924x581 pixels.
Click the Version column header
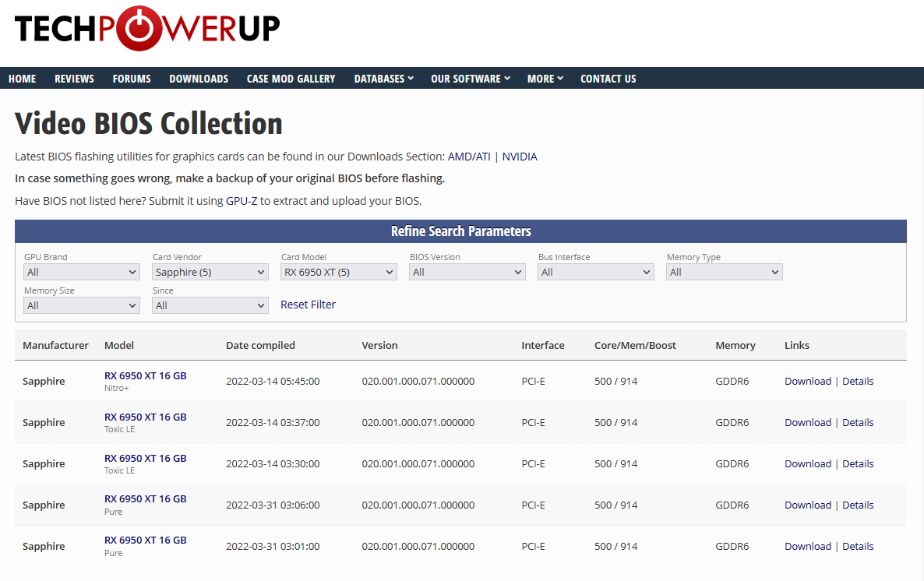point(379,345)
